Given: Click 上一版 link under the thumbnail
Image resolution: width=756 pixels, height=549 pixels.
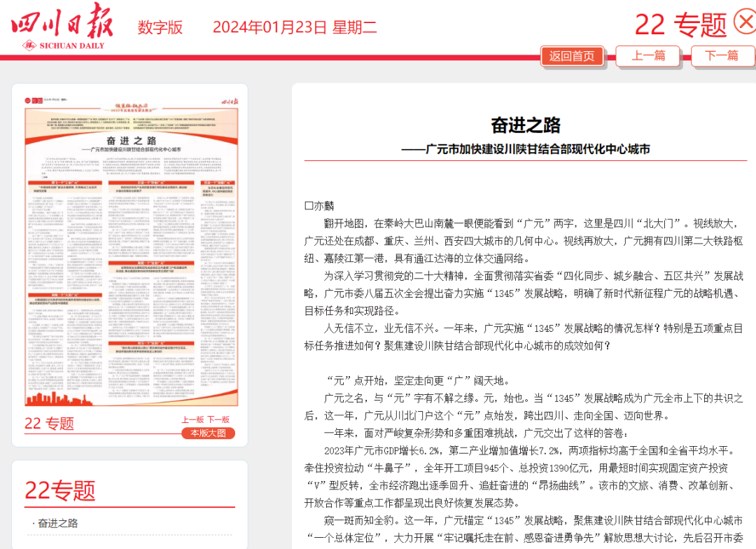Looking at the screenshot, I should tap(192, 419).
